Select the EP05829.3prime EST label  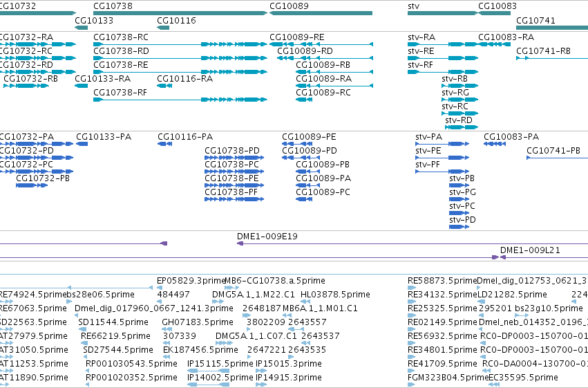coord(191,281)
